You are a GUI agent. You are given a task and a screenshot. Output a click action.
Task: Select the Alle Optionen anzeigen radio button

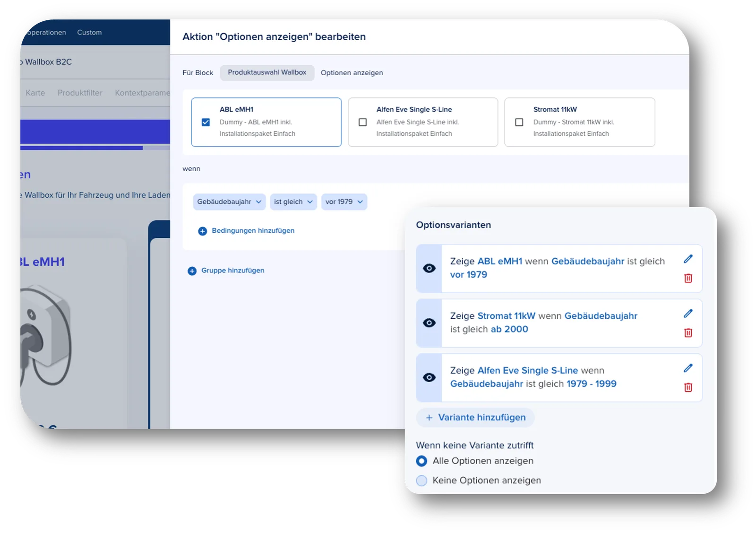421,461
